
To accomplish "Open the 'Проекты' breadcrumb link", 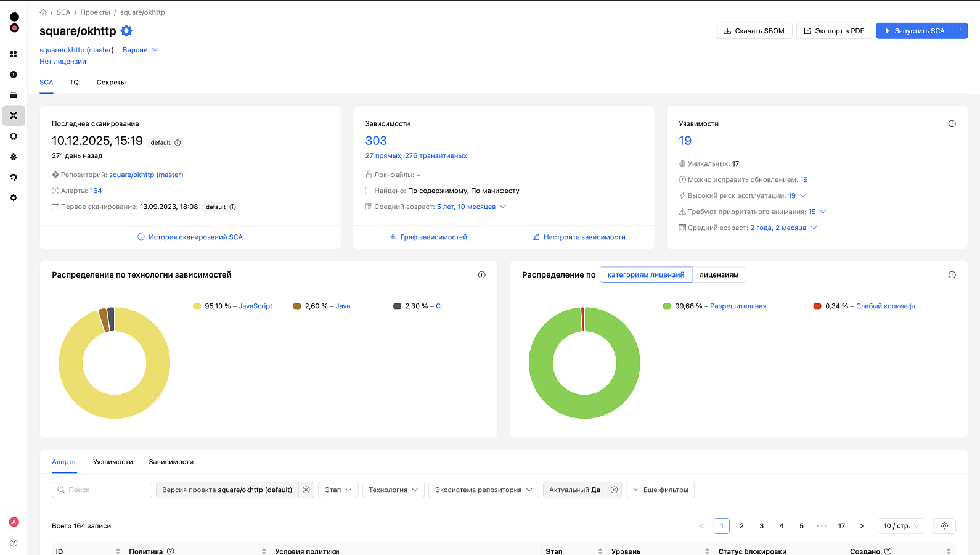I will tap(95, 12).
